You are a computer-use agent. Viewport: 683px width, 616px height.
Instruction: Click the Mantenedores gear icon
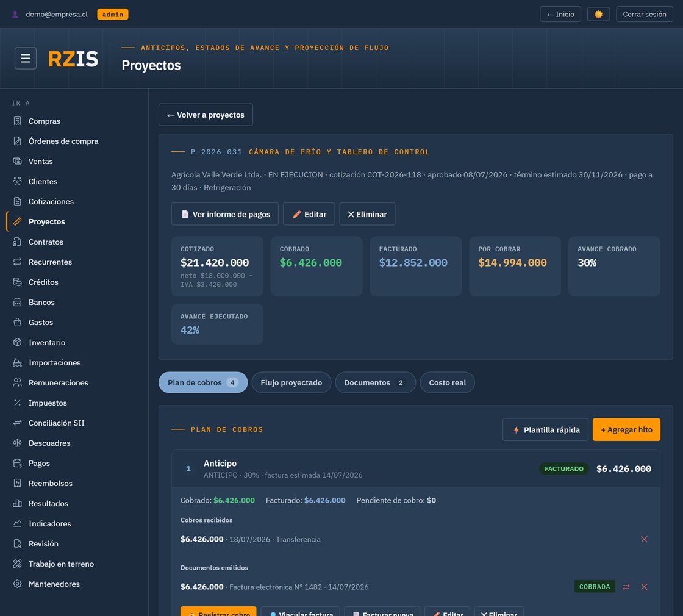(x=18, y=584)
